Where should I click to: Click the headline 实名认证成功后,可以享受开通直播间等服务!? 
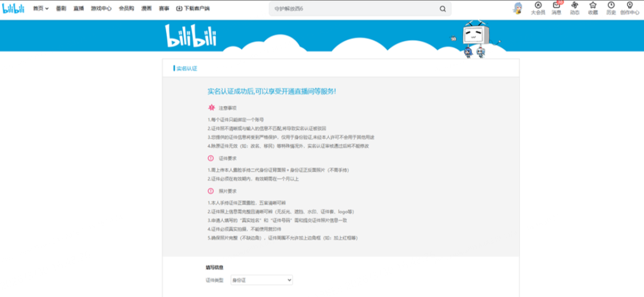(x=272, y=91)
